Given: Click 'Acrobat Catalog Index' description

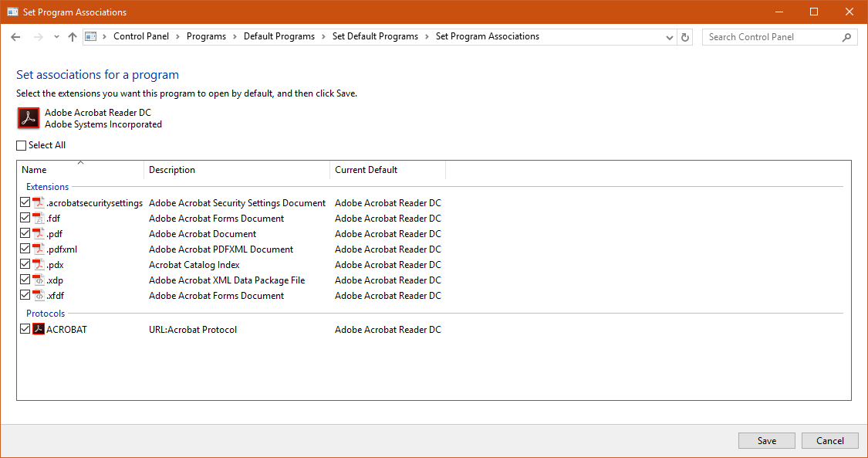Looking at the screenshot, I should point(194,265).
